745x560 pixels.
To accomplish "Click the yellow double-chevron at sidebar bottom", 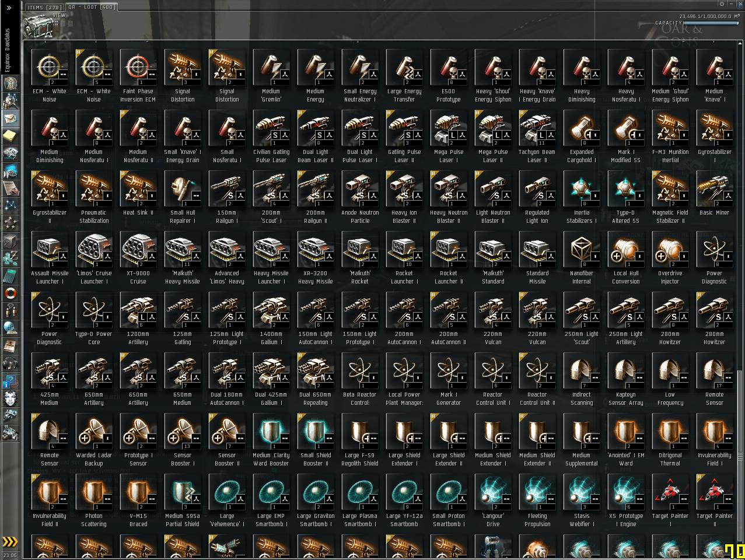I will tap(10, 542).
